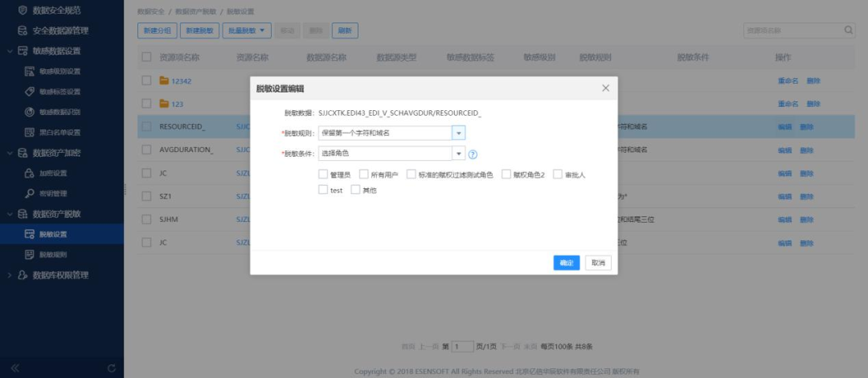
Task: Collapse the sidebar using double-chevron icon
Action: (x=14, y=368)
